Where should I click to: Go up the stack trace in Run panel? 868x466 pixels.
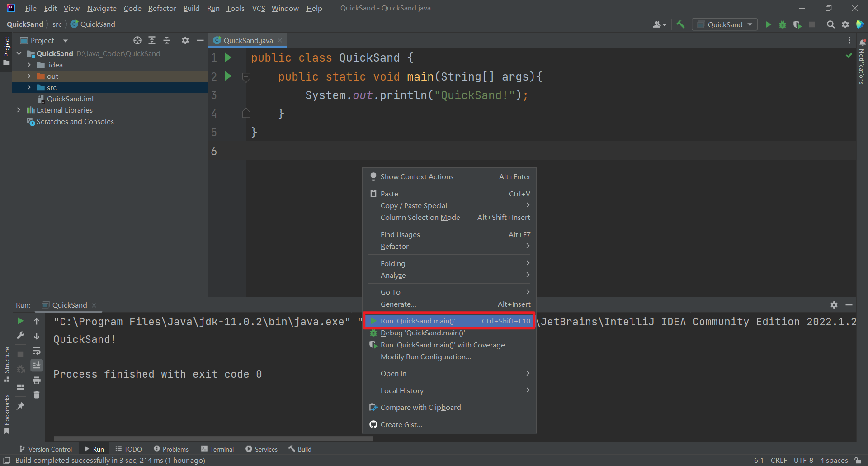tap(37, 321)
